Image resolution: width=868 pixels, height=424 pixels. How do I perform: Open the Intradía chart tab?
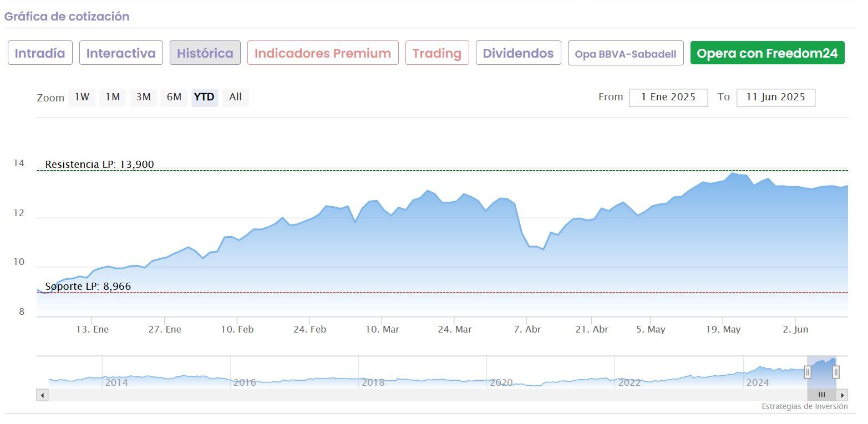click(40, 53)
